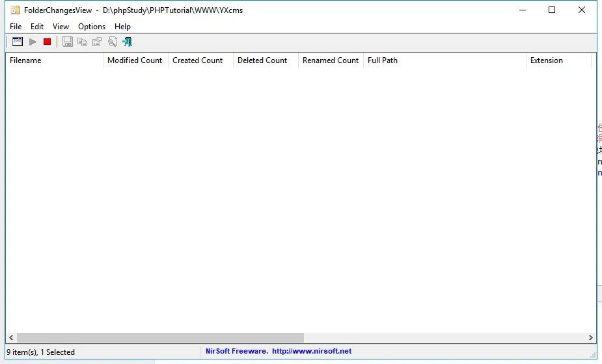This screenshot has width=602, height=364.
Task: Click the horizontal scrollbar left arrow
Action: [11, 338]
